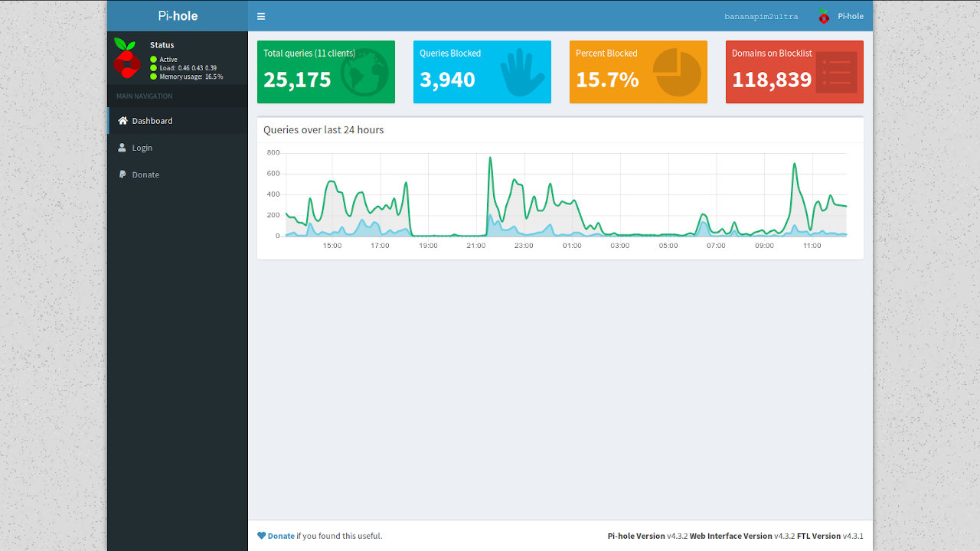Click the Percent Blocked value 15.7%

607,80
